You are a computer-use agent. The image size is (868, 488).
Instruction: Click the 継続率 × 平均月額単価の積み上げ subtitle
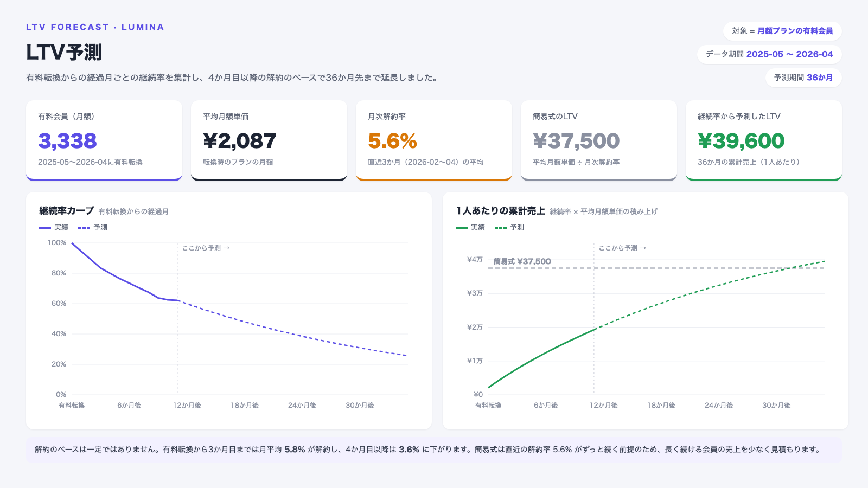pyautogui.click(x=604, y=211)
